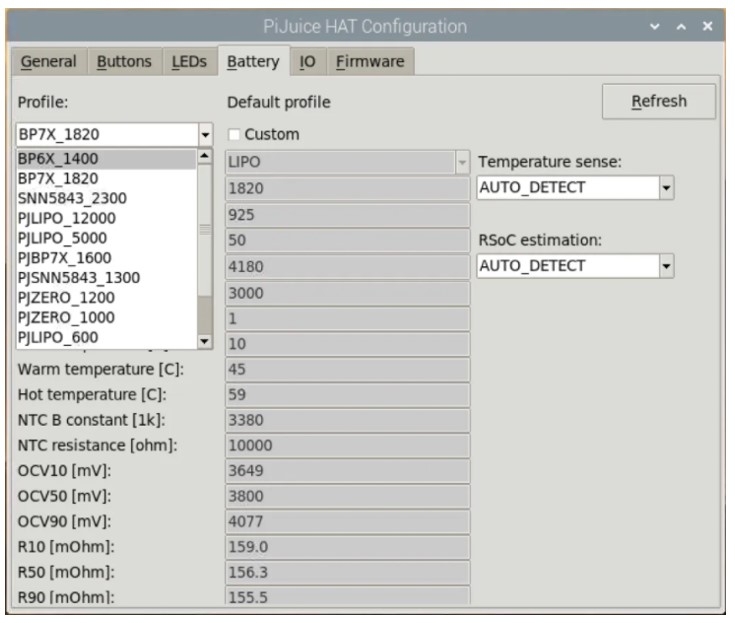The image size is (735, 623).
Task: Switch to the General tab
Action: [x=49, y=61]
